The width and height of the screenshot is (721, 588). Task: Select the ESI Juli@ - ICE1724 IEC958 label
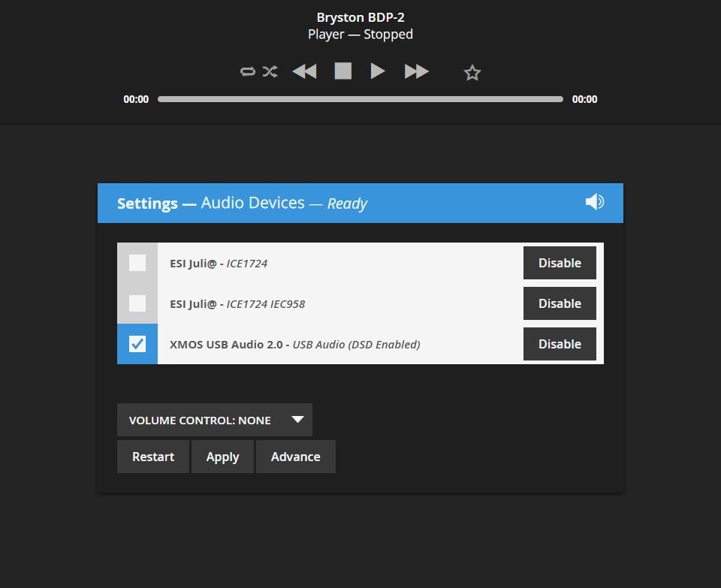pyautogui.click(x=237, y=304)
